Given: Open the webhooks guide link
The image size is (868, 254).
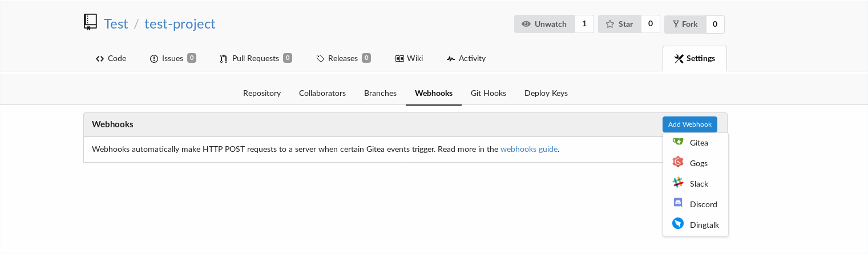Looking at the screenshot, I should [x=528, y=150].
